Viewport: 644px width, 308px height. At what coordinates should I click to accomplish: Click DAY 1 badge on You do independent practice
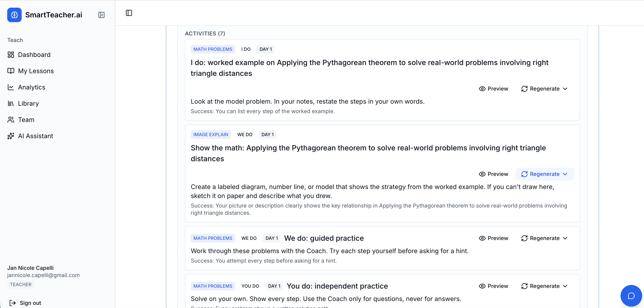pyautogui.click(x=274, y=286)
